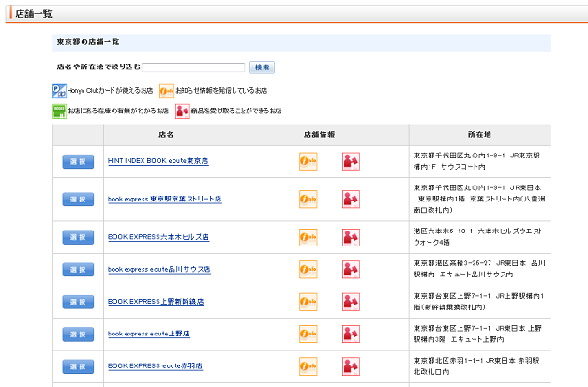The height and width of the screenshot is (387, 588).
Task: Select book express ecute上野店 with 選択 button
Action: [78, 335]
